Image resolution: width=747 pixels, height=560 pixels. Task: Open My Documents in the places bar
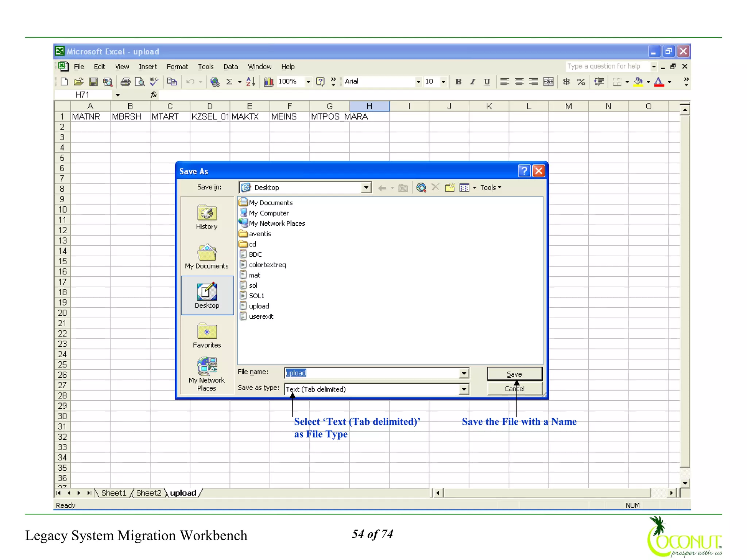tap(207, 257)
